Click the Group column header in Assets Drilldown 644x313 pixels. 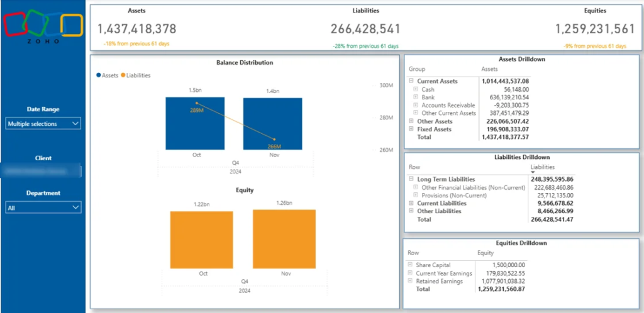(x=417, y=69)
